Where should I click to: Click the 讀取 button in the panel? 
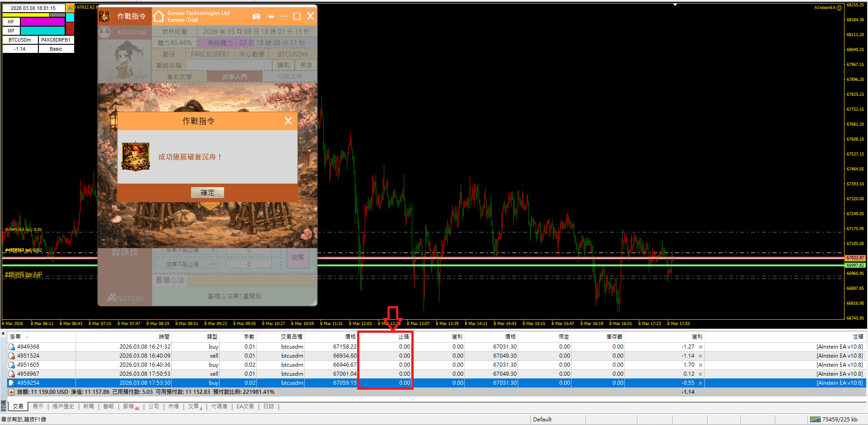click(x=283, y=65)
